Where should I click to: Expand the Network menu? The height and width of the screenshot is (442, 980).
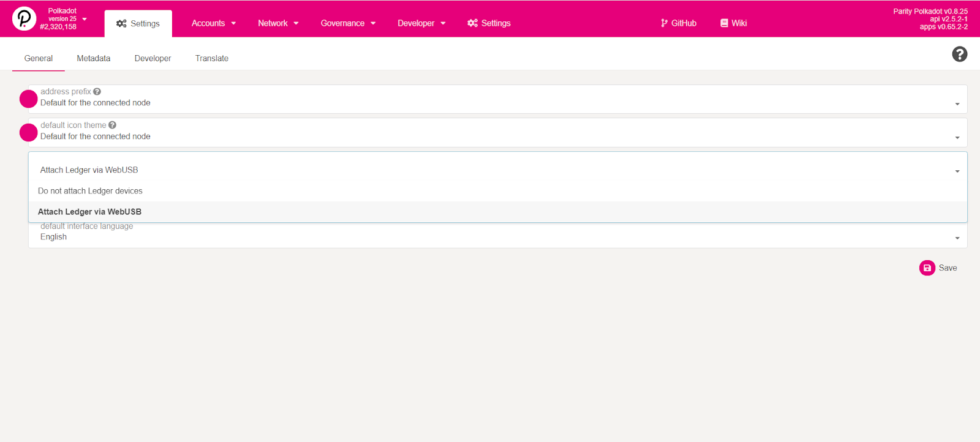tap(278, 23)
